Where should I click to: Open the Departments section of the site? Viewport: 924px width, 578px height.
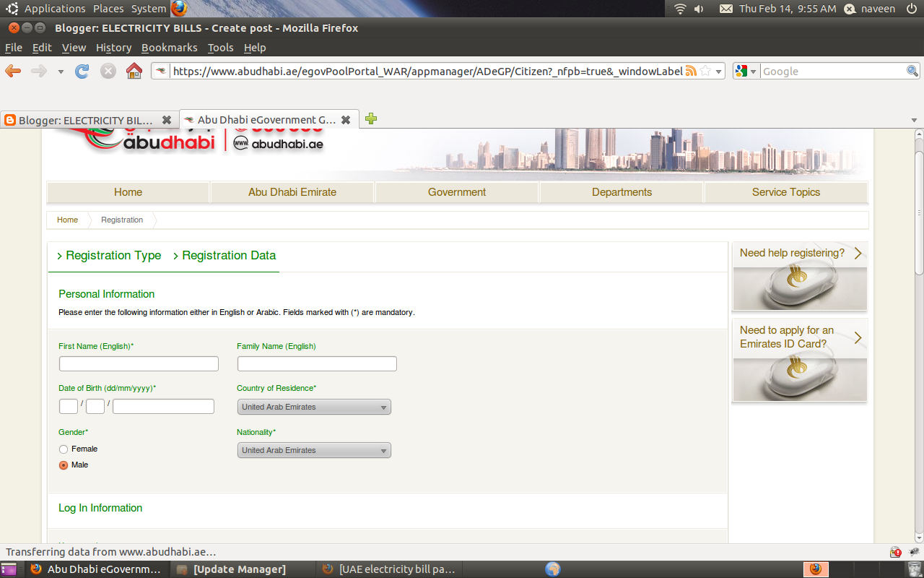click(622, 192)
